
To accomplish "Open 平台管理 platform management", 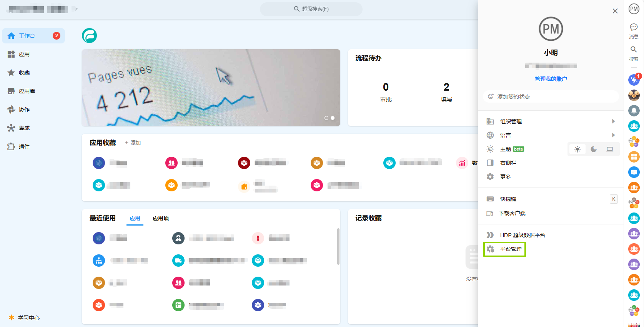I will (x=504, y=249).
